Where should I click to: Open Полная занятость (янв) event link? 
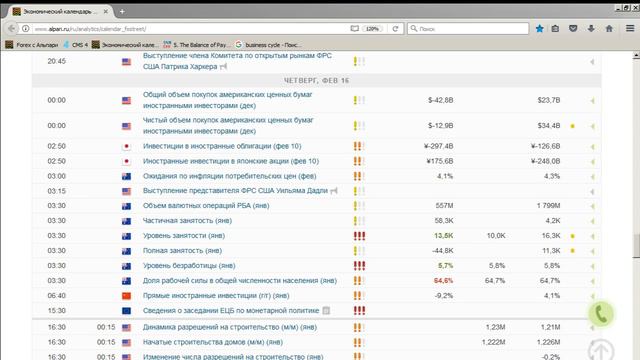tap(182, 250)
